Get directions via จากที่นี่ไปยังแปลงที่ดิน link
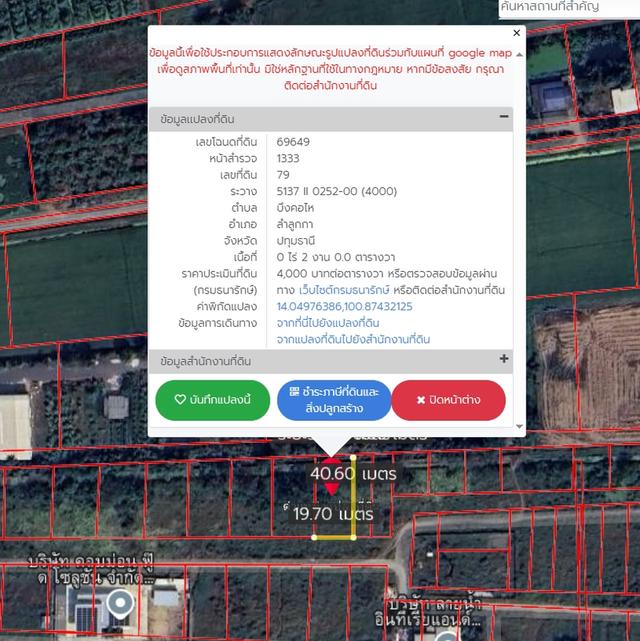 [327, 323]
